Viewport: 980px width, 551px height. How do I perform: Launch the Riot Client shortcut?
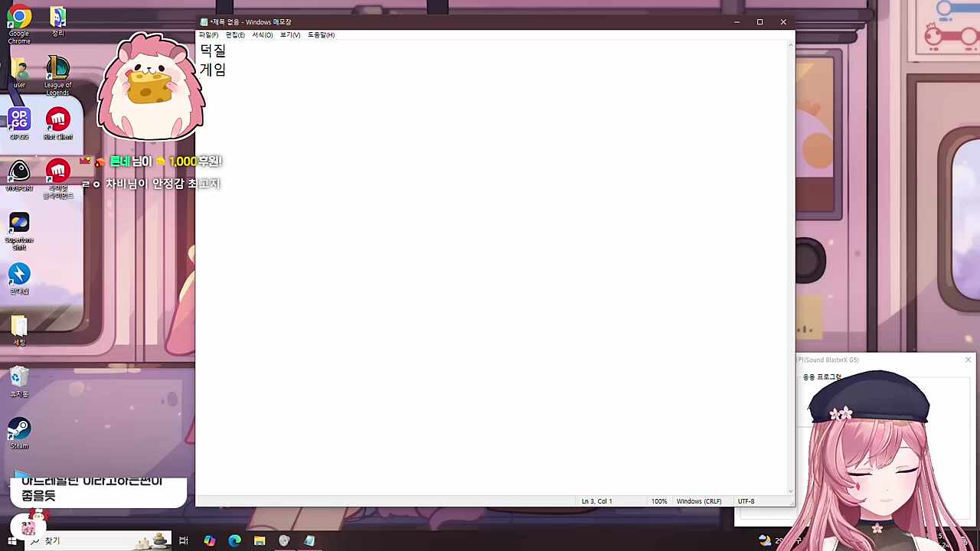[58, 124]
